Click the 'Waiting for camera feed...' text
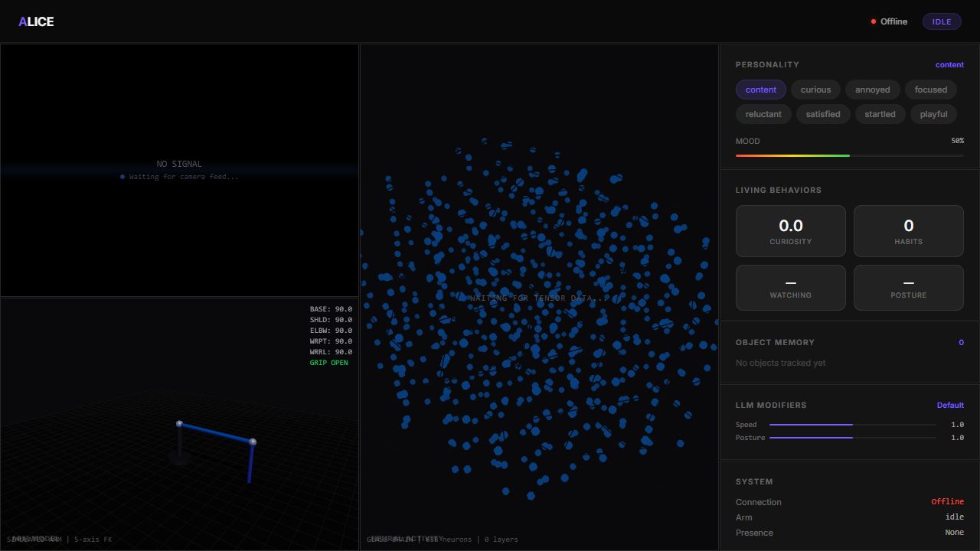980x551 pixels. (x=184, y=177)
